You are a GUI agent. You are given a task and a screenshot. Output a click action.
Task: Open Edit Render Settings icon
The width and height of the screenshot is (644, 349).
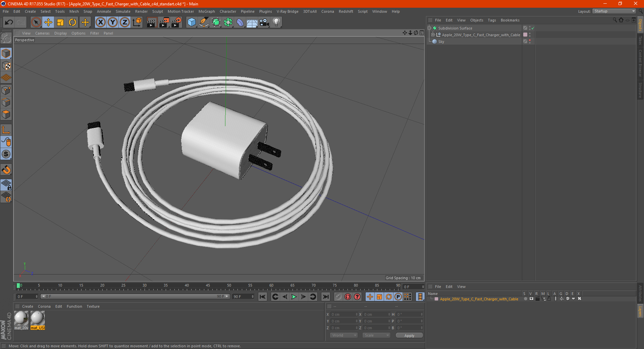click(176, 22)
